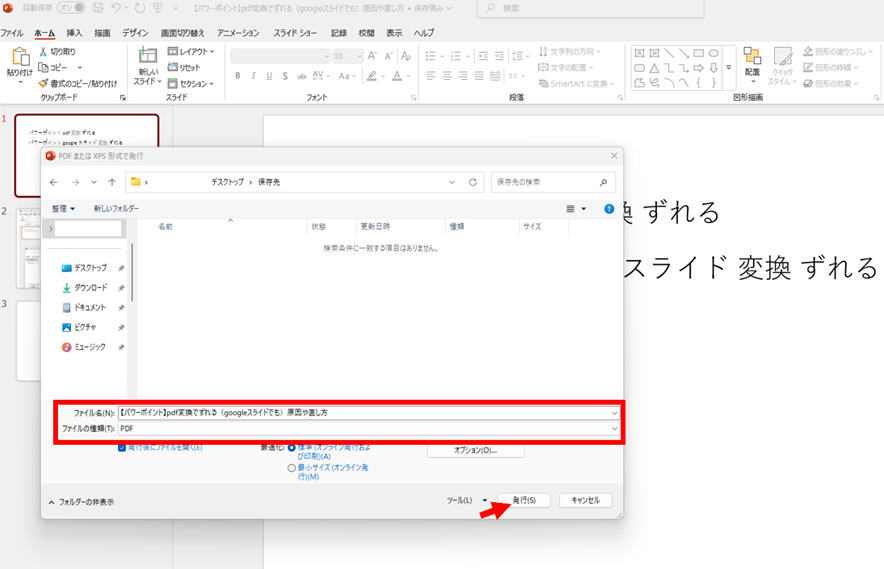Click the Publish (発行) button

click(524, 500)
